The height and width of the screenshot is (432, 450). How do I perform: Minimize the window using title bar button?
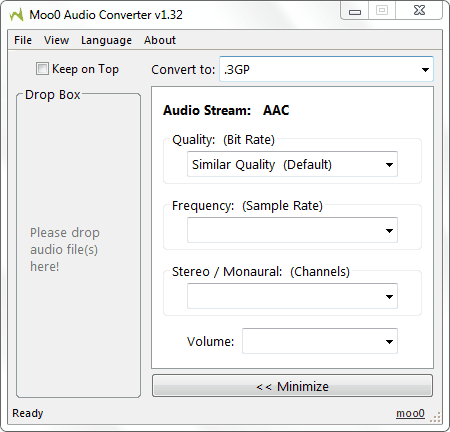pyautogui.click(x=355, y=12)
